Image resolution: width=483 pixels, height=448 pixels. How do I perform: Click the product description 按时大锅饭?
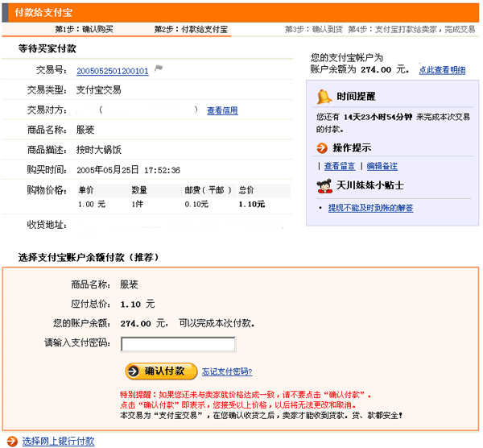[x=98, y=150]
